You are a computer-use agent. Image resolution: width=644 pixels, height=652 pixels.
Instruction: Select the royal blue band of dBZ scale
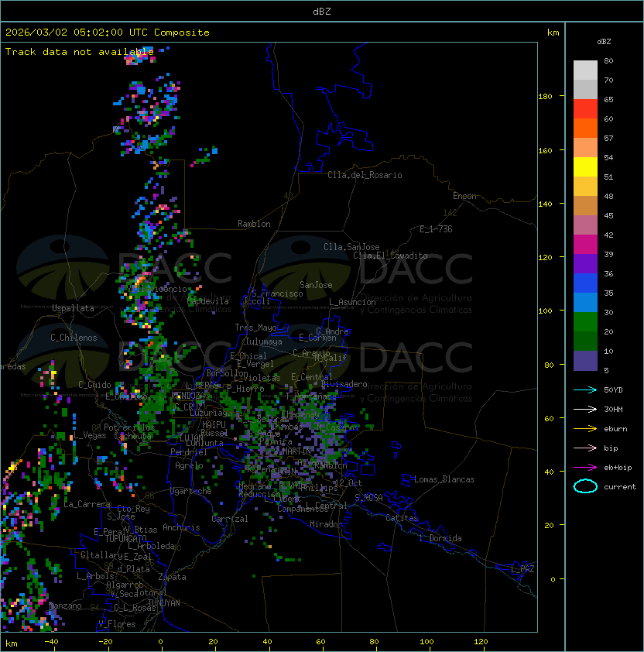pyautogui.click(x=585, y=283)
